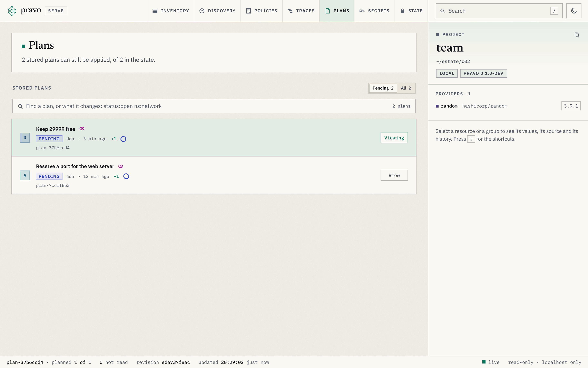Go to the Traces tab
The width and height of the screenshot is (588, 368).
click(301, 11)
